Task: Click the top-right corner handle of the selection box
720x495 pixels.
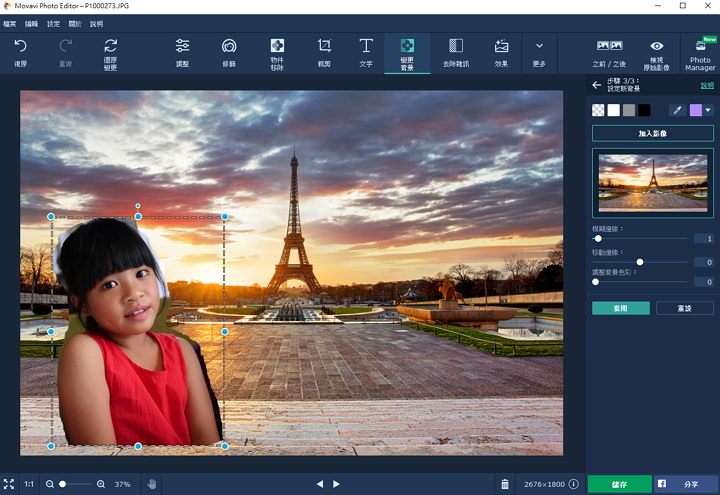Action: [225, 216]
